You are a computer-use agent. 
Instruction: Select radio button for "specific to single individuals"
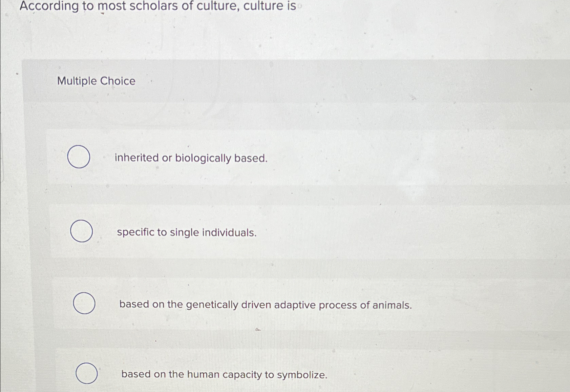coord(82,232)
